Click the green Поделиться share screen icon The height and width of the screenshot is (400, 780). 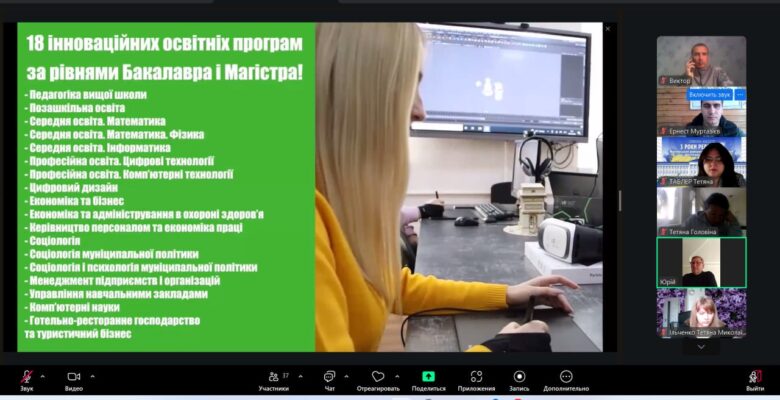coord(428,377)
